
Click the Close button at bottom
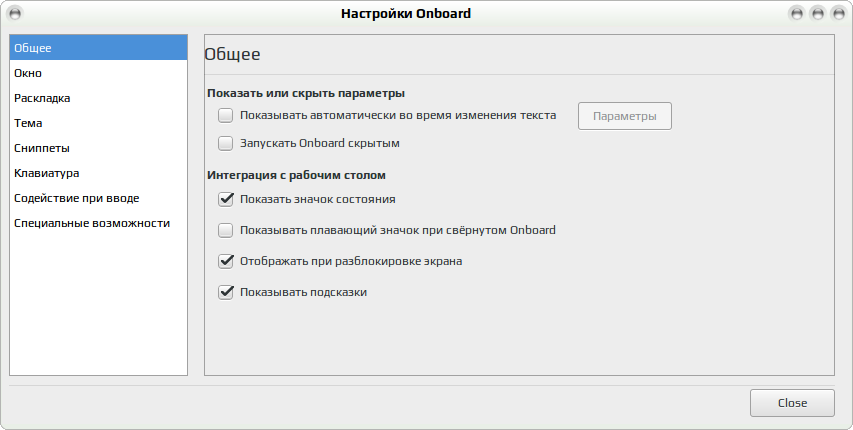click(x=792, y=403)
